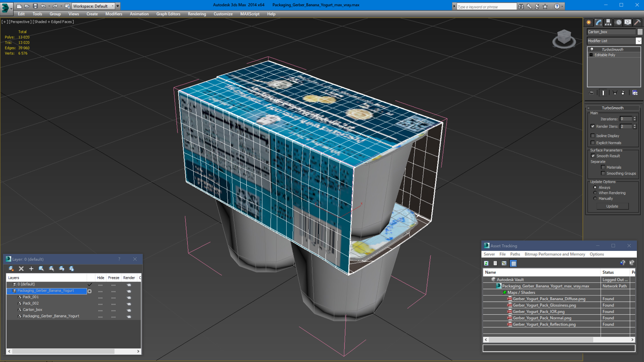Click Open File icon in title bar
This screenshot has width=644, height=362.
[x=27, y=6]
